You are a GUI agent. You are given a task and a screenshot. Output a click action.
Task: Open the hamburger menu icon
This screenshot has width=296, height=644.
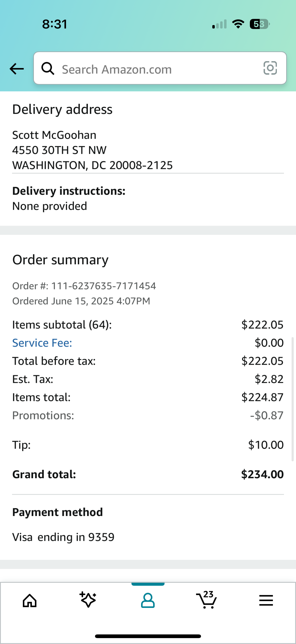pyautogui.click(x=266, y=601)
